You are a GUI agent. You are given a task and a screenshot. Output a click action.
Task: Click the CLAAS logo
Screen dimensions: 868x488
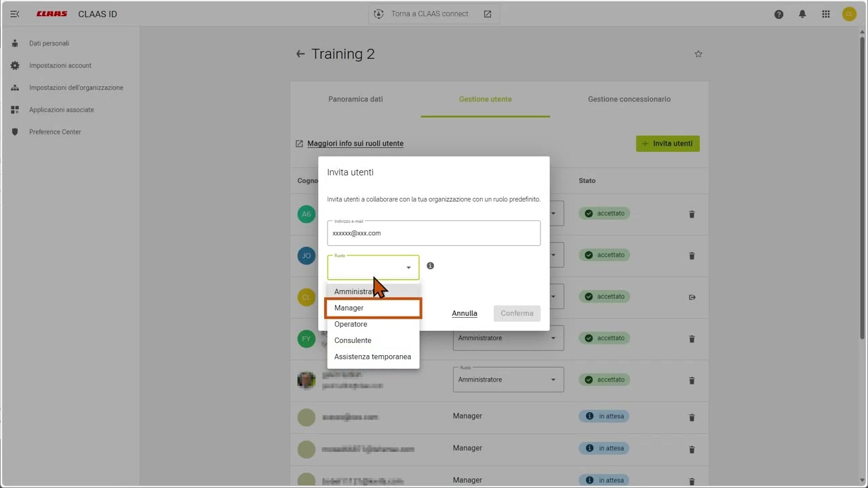coord(52,14)
